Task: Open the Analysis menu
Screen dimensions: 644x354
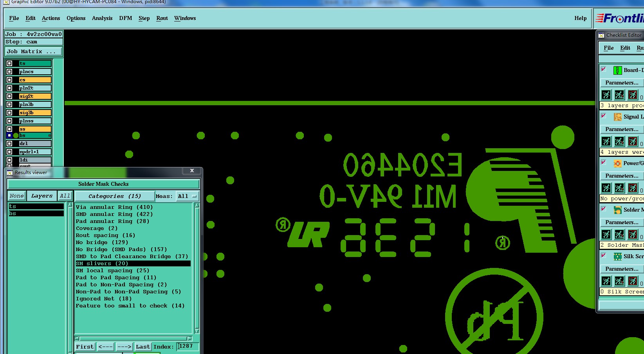Action: [102, 18]
